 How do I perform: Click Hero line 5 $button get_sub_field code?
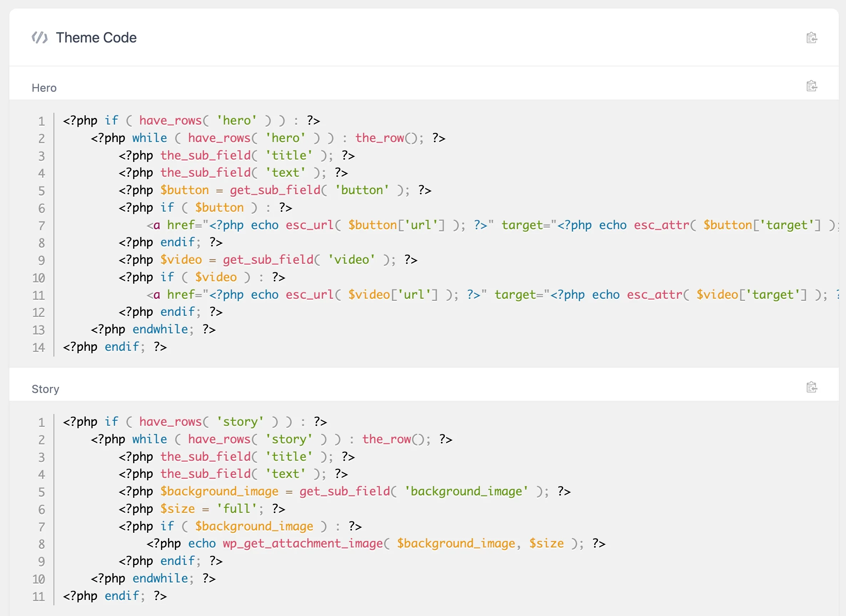[x=275, y=190]
